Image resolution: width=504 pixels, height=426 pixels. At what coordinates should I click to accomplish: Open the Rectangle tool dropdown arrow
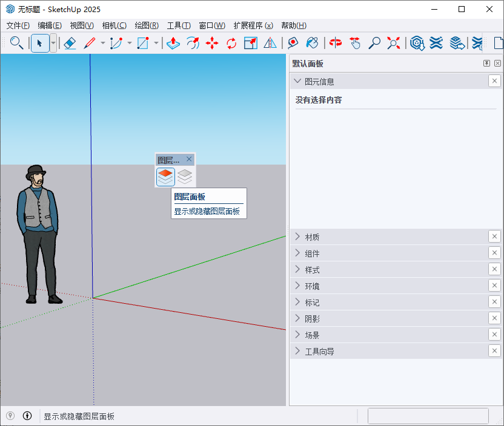coord(156,43)
